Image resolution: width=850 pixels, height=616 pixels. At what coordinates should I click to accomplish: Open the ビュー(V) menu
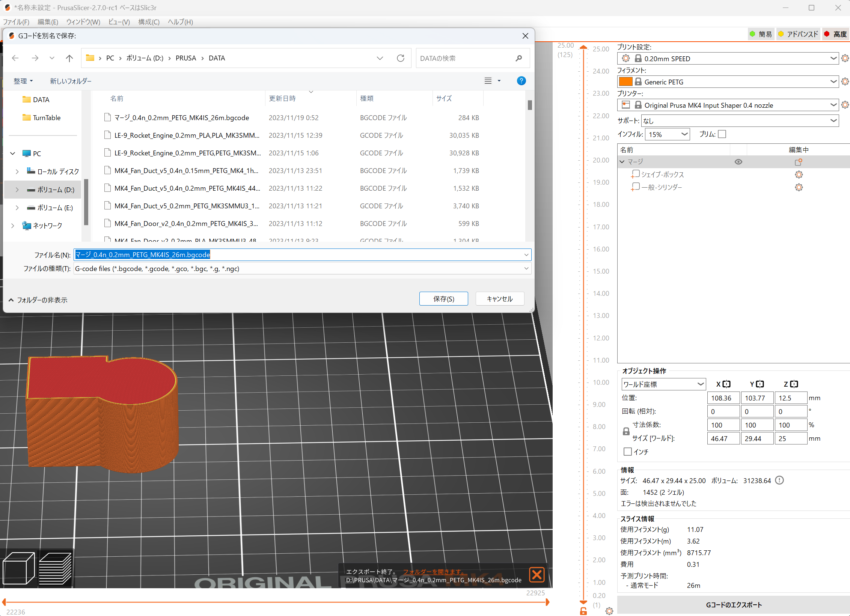tap(119, 22)
